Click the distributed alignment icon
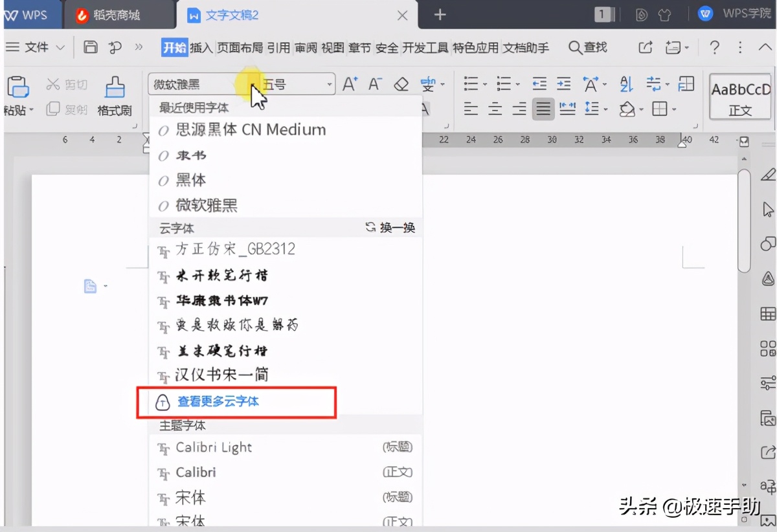Screen dimensions: 777x532 568,109
